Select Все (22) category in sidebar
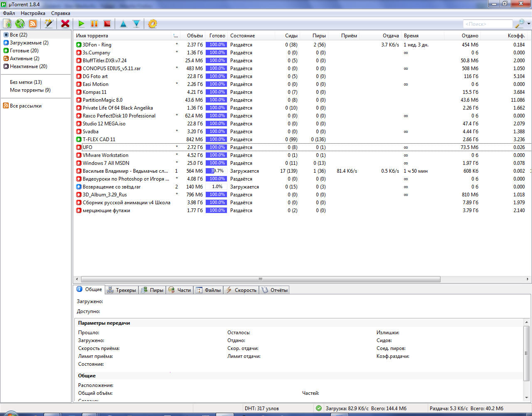 point(19,35)
